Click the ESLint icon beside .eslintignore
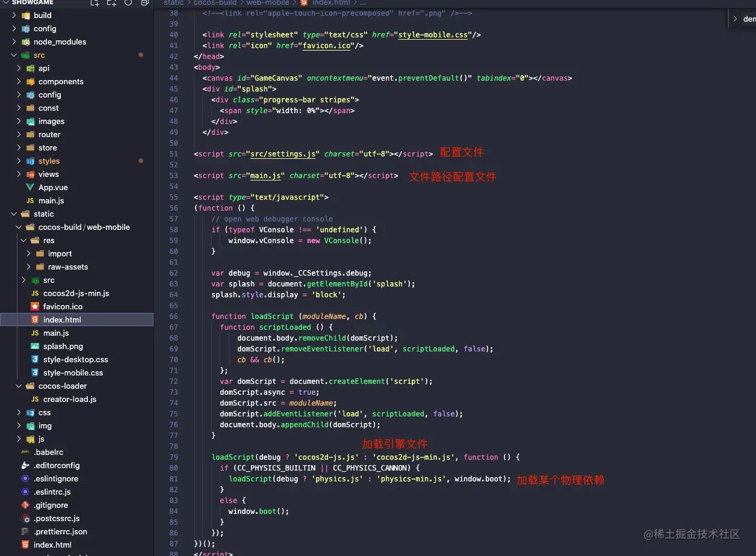The height and width of the screenshot is (556, 756). click(x=25, y=478)
